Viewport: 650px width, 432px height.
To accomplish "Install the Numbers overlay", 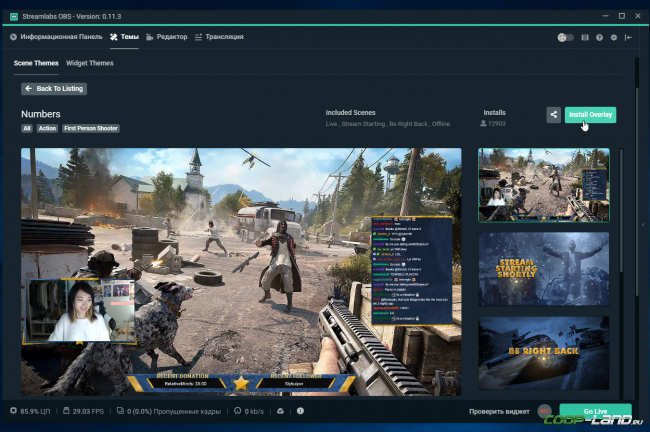I will (x=590, y=115).
